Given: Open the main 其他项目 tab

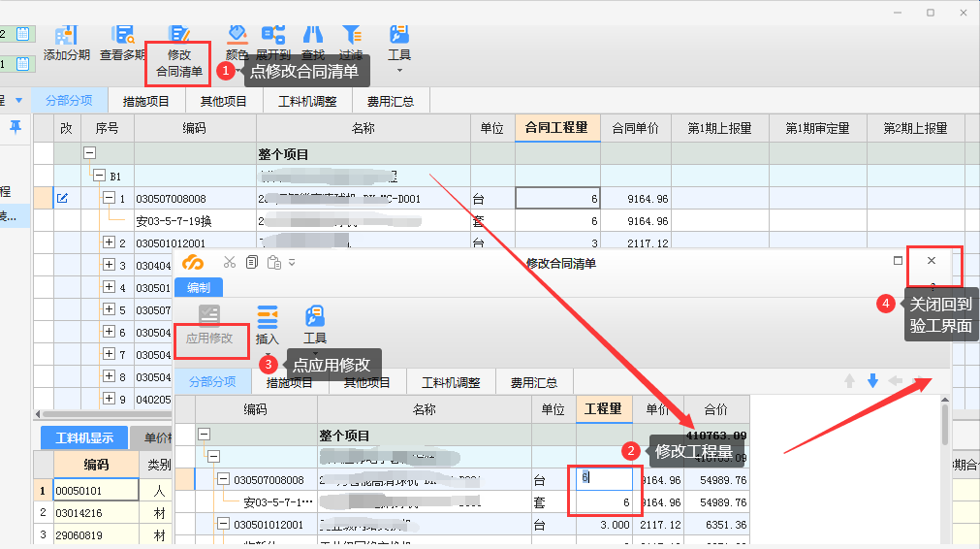Looking at the screenshot, I should pyautogui.click(x=223, y=101).
